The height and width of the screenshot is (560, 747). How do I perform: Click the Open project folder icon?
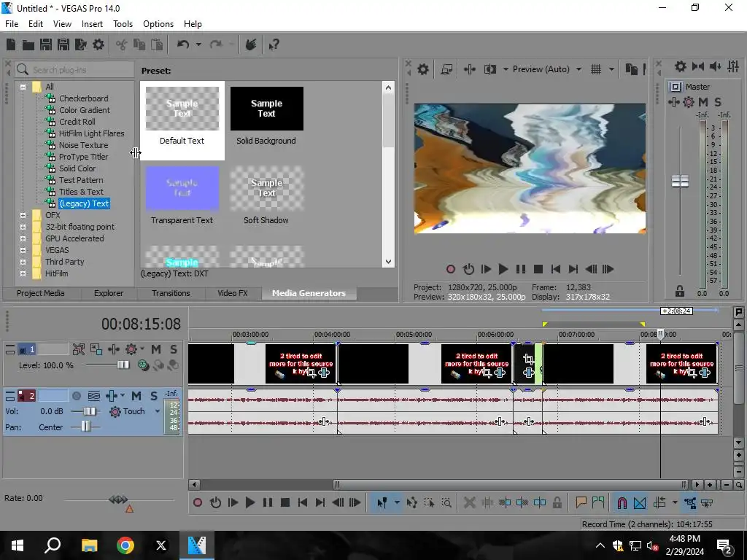[x=28, y=44]
